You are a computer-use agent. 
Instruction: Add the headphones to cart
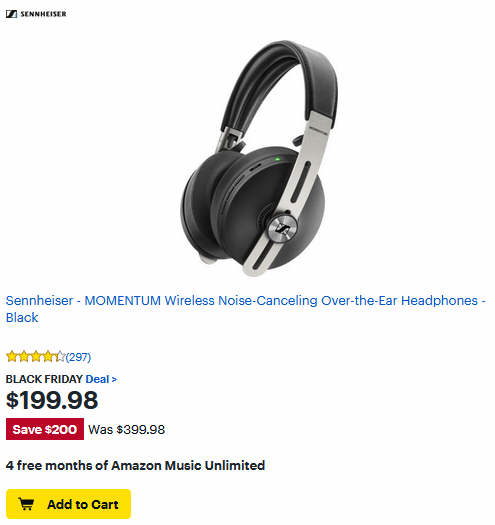coord(68,504)
